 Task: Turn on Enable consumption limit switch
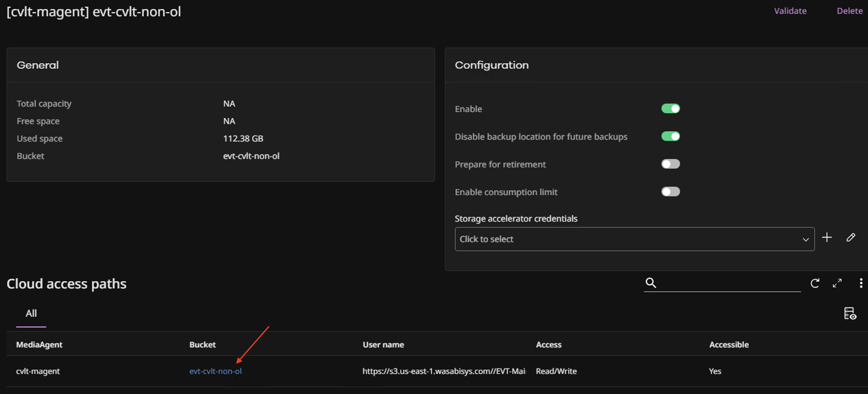(x=670, y=192)
